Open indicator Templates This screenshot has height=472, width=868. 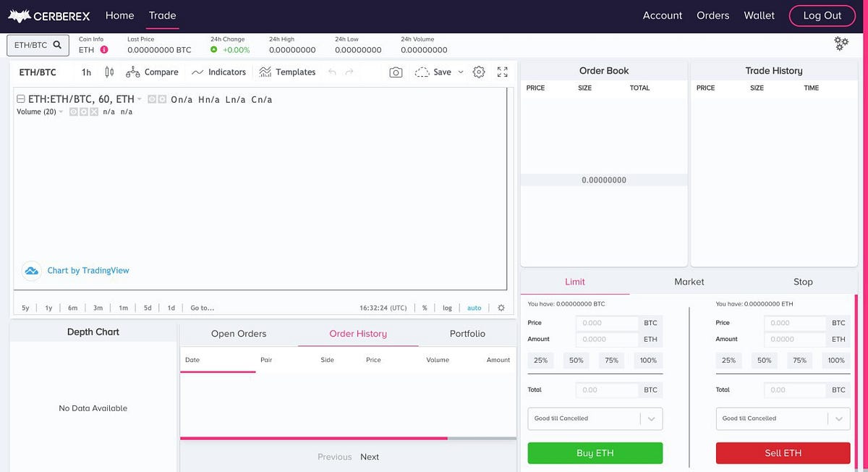[287, 72]
